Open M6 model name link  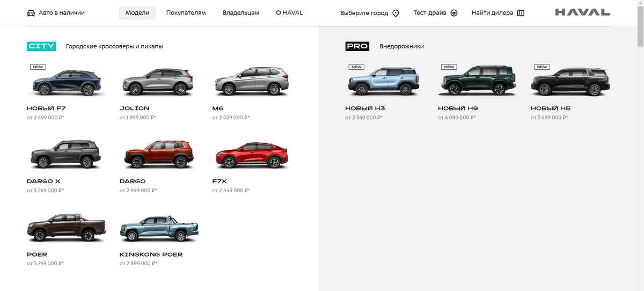coord(218,108)
